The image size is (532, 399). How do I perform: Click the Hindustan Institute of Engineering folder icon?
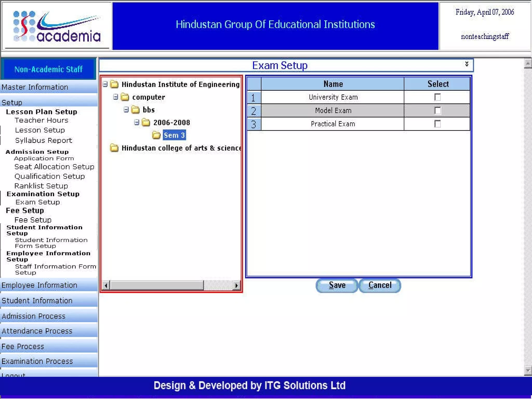114,84
